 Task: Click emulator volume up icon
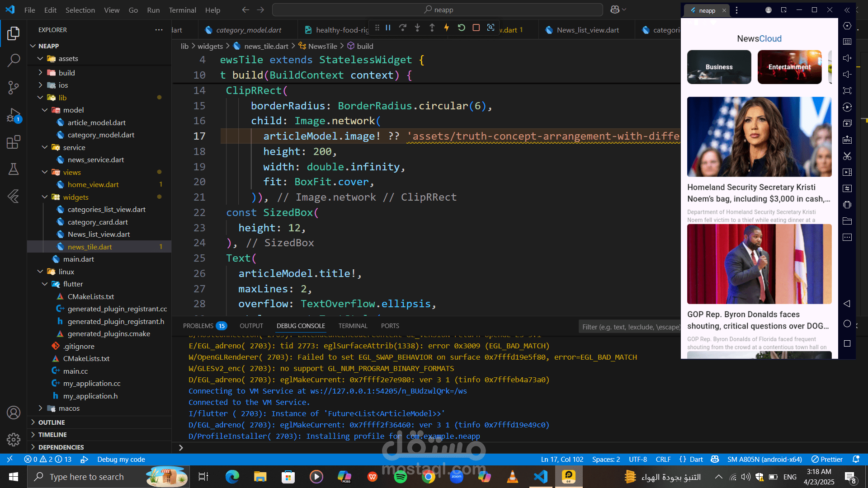pyautogui.click(x=847, y=58)
